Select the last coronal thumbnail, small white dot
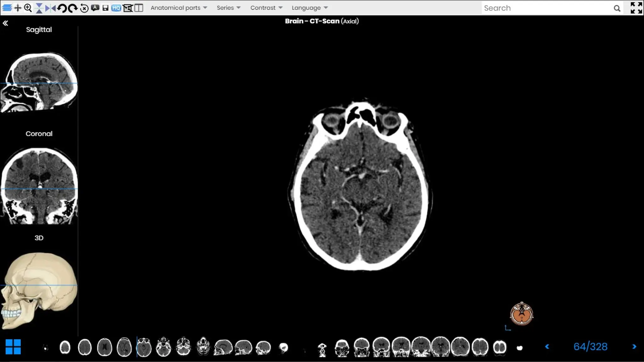The image size is (644, 362). (x=519, y=348)
